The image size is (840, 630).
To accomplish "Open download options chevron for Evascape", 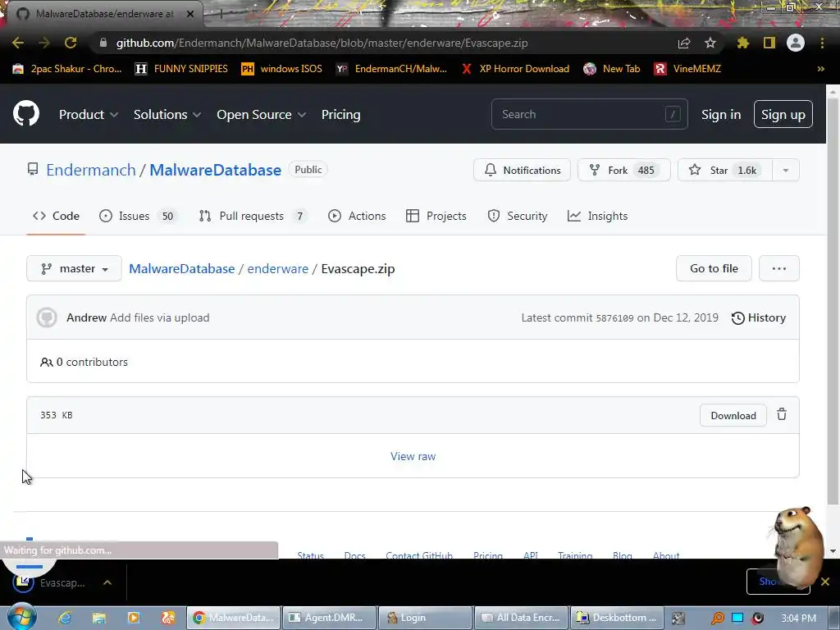I will [107, 582].
